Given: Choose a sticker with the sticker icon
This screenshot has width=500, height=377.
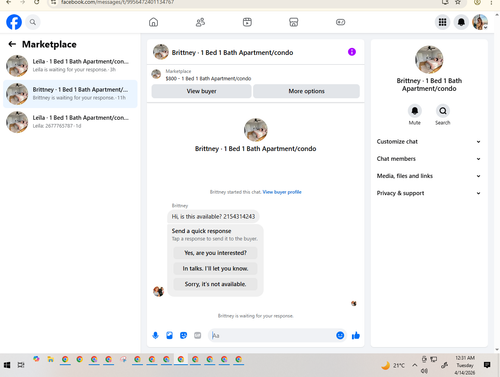Looking at the screenshot, I should 183,335.
